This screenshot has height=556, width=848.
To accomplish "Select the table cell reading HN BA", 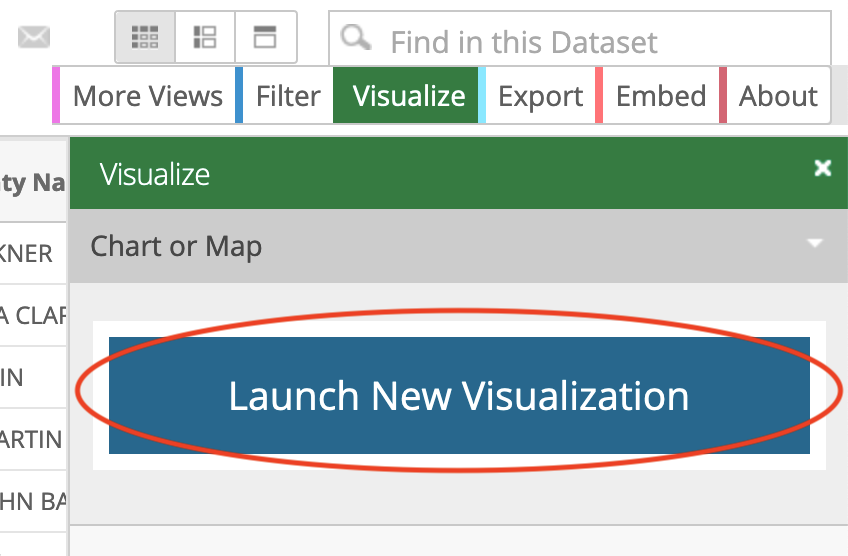I will tap(33, 501).
